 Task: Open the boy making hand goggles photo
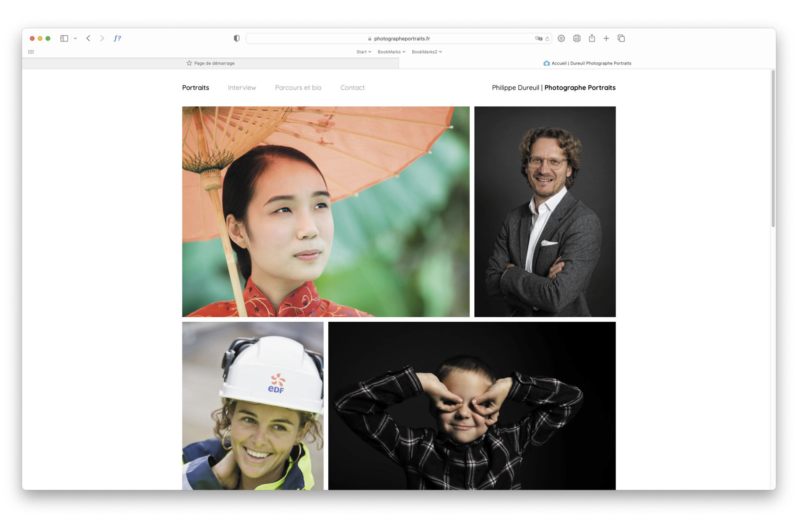click(472, 406)
